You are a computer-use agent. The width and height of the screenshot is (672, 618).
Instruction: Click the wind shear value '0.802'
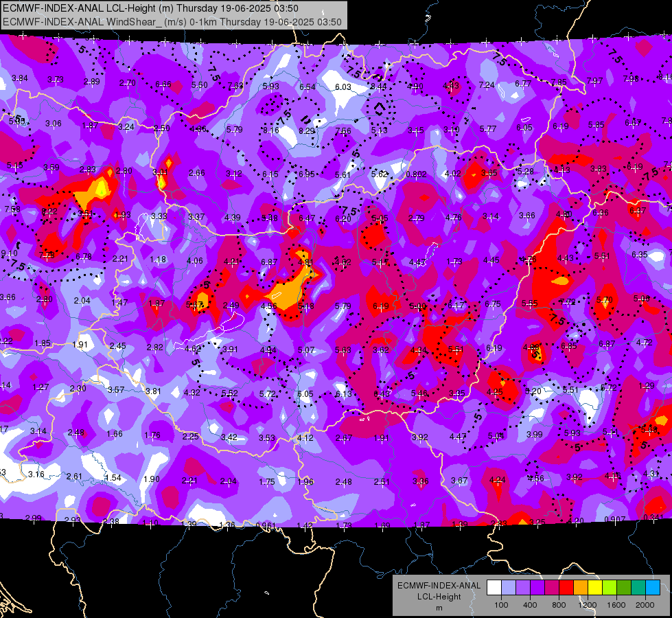tap(416, 174)
